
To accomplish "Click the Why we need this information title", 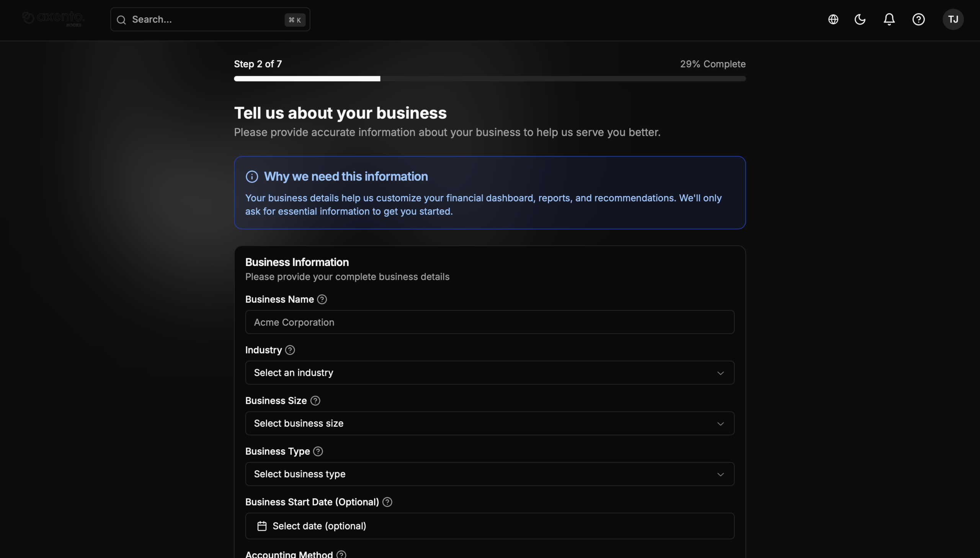I will click(x=346, y=177).
